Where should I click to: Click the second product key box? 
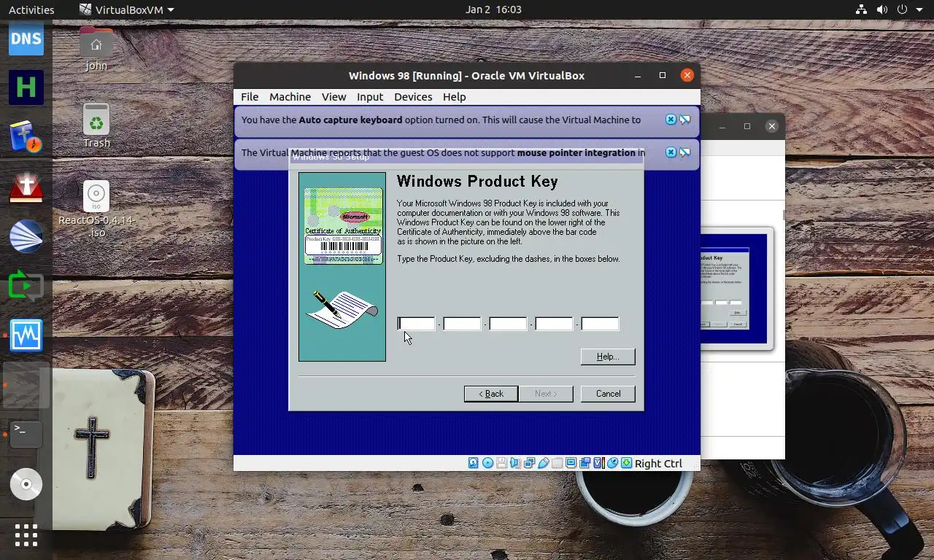pyautogui.click(x=462, y=324)
